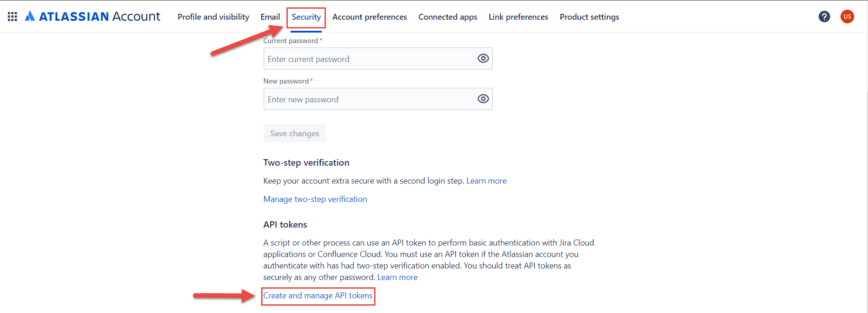Open Account preferences
Screen dimensions: 868x313
pos(370,17)
